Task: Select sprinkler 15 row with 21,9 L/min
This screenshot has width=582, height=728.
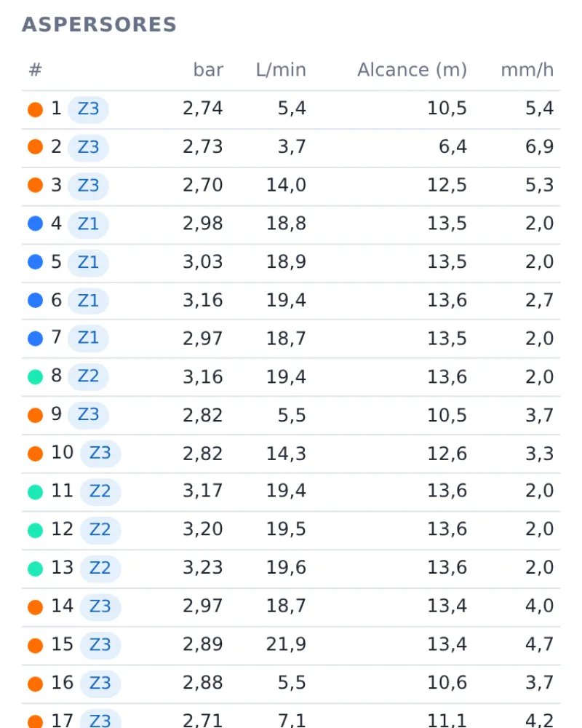Action: pos(291,645)
